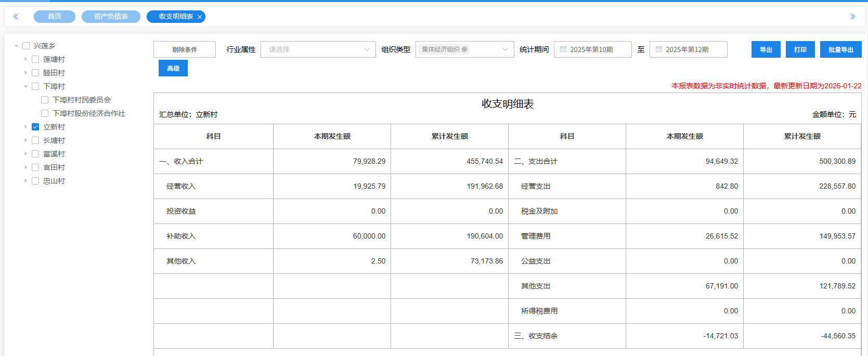Select the 下埠村股份经济合作社 checkbox
868x356 pixels.
click(45, 113)
